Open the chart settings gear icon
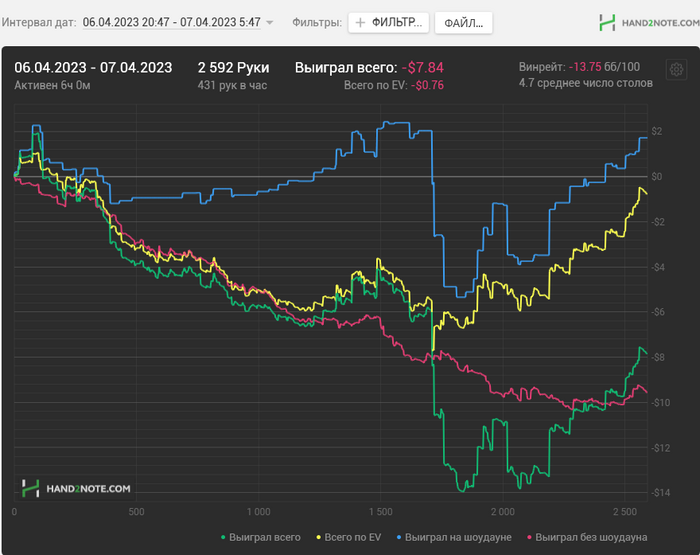700x555 pixels. pyautogui.click(x=676, y=70)
